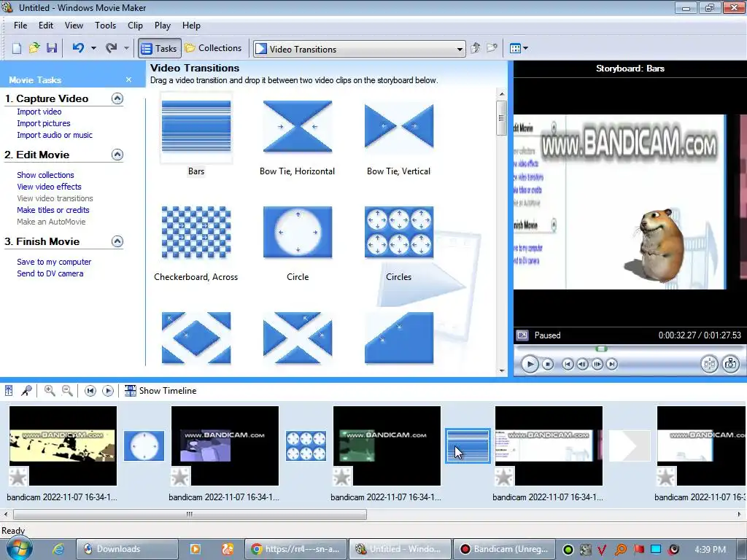
Task: Open the File menu
Action: point(20,26)
